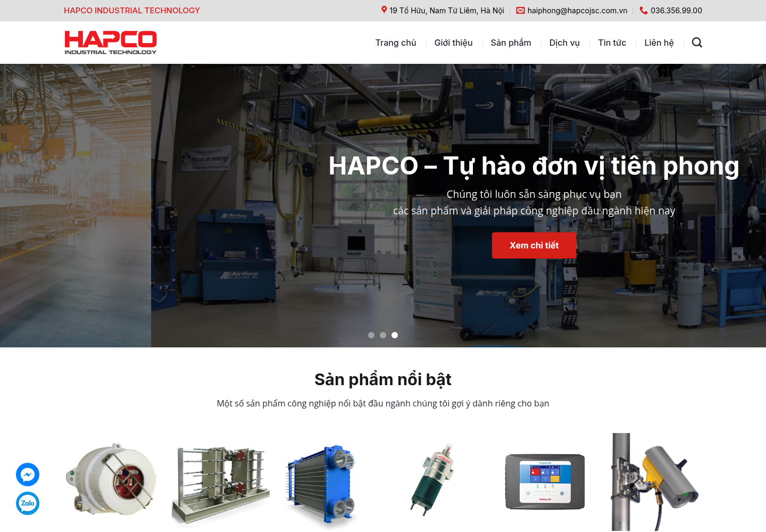
Task: Click the HAPCO – Tự hào đơn vị tiên phong headline
Action: pyautogui.click(x=534, y=166)
